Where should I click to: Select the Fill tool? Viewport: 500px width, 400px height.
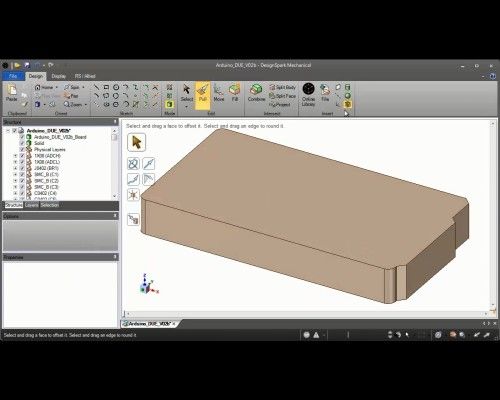coord(235,93)
